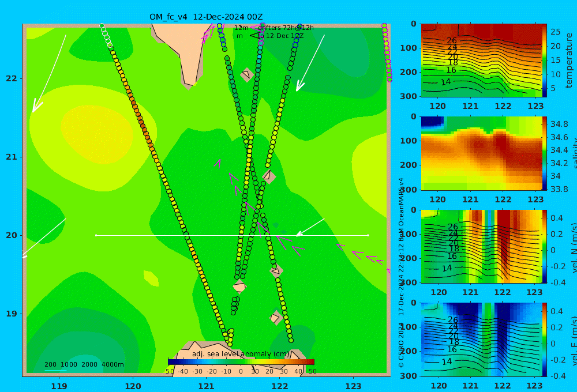Select the 'drifters 72h@12h' legend text
577x392 pixels.
[286, 28]
